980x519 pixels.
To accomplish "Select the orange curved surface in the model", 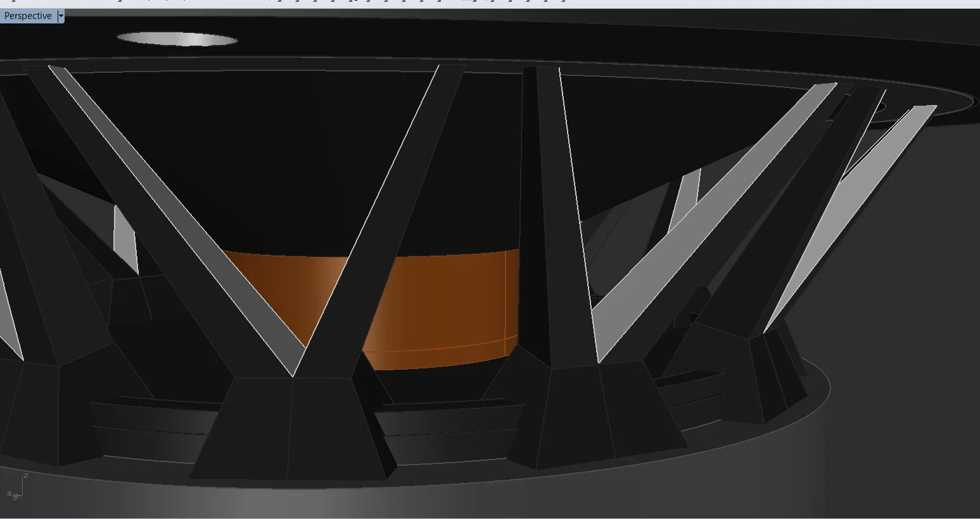I will point(443,310).
